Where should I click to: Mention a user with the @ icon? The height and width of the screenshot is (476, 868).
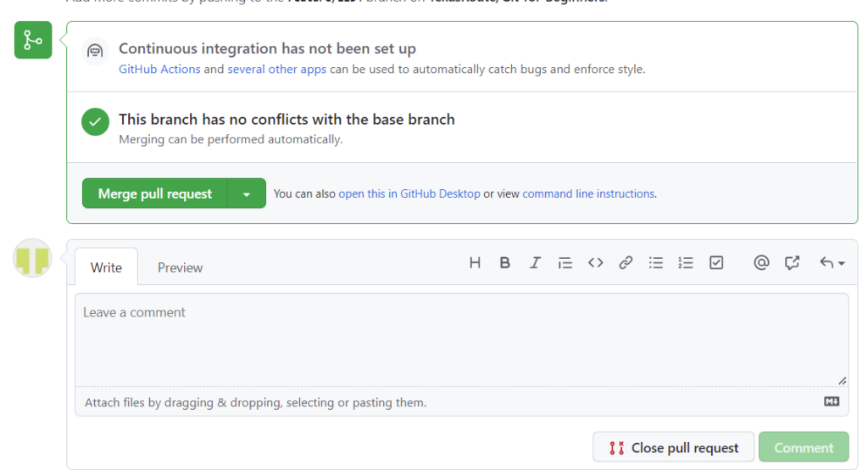(x=762, y=263)
